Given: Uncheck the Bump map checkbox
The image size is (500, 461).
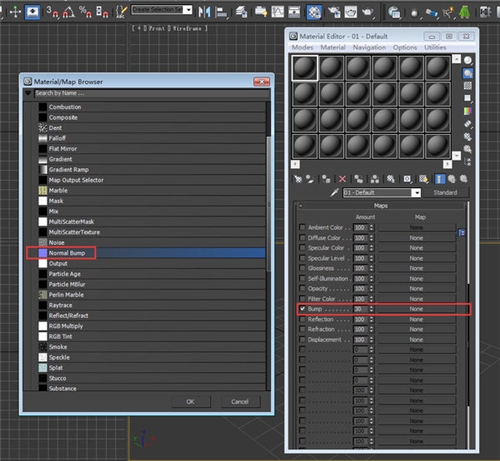Looking at the screenshot, I should click(x=302, y=309).
